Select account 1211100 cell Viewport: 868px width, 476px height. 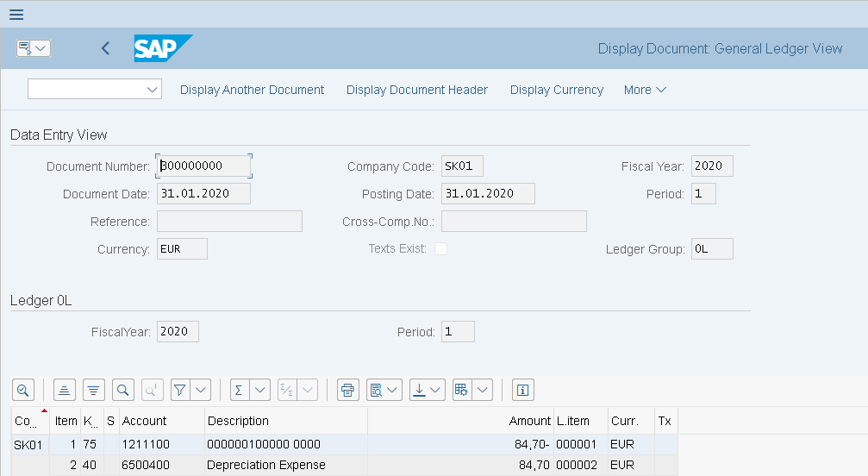(x=162, y=444)
